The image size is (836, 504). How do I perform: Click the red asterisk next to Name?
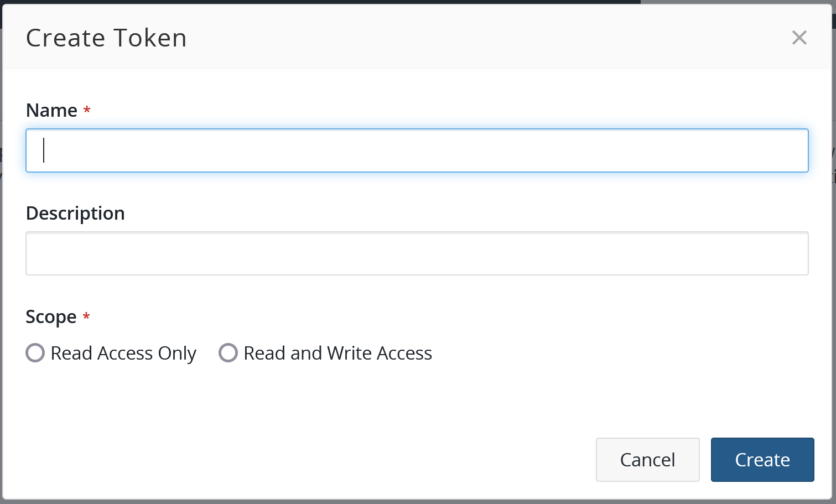tap(87, 110)
